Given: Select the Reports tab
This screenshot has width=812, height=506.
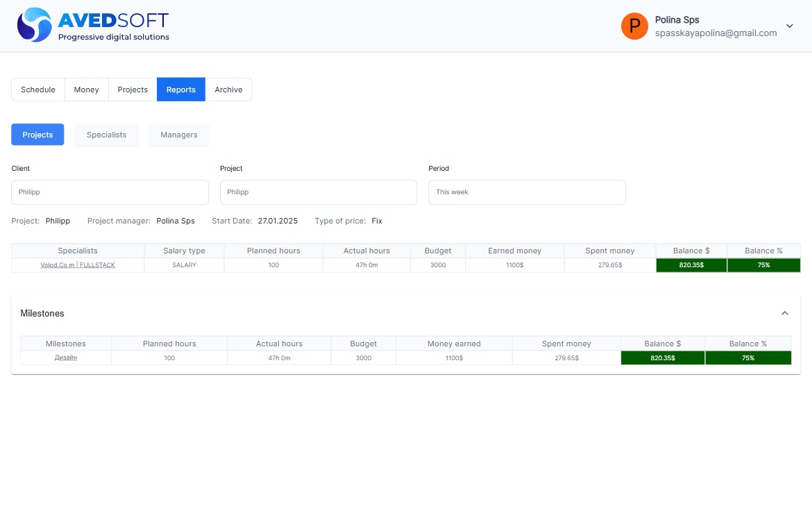Looking at the screenshot, I should (x=181, y=90).
